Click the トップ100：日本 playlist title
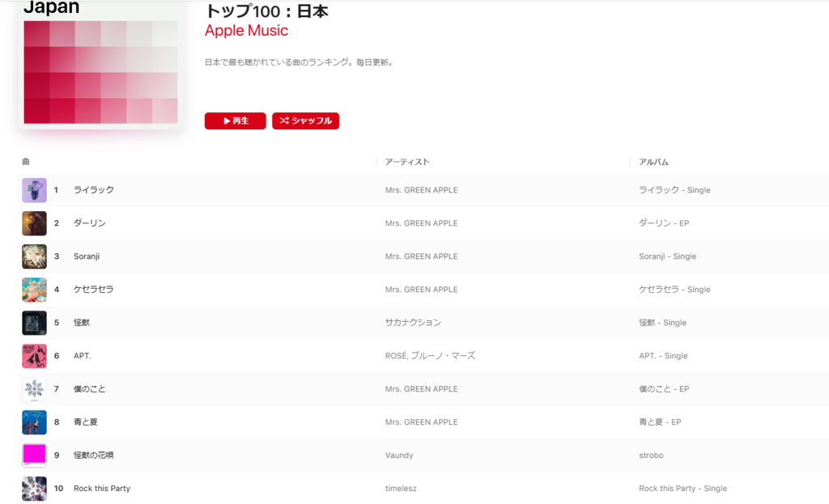Screen dimensions: 829x504 pos(267,11)
